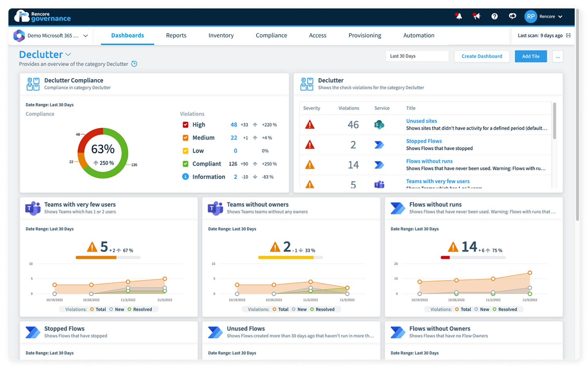Screen dimensions: 588x368
Task: Open the help question mark icon
Action: 494,16
